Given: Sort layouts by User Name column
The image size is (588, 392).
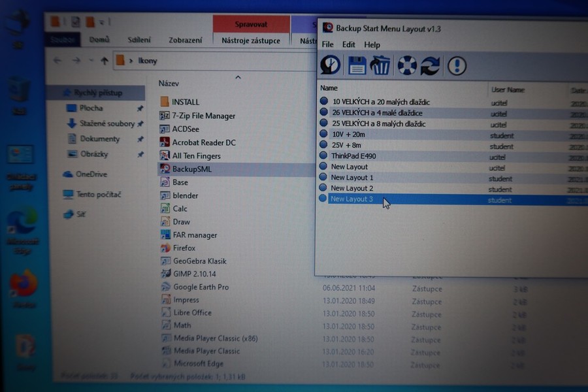Looking at the screenshot, I should tap(508, 90).
